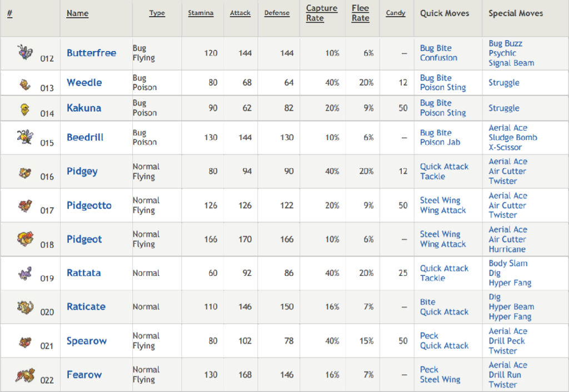Select Kakuna's defense value 82
Viewport: 569px width, 392px height.
pyautogui.click(x=289, y=108)
